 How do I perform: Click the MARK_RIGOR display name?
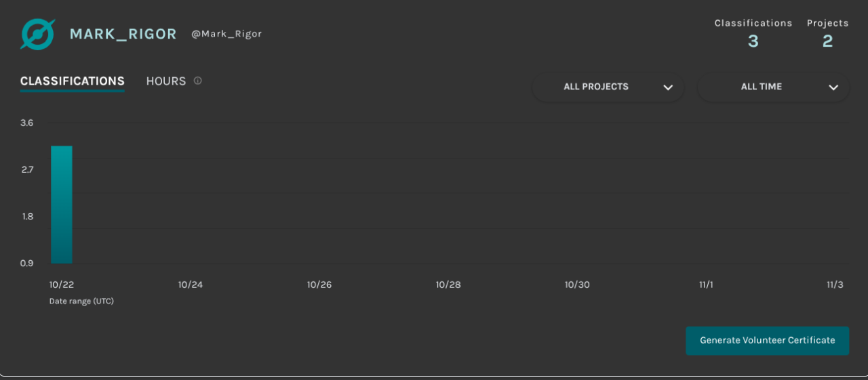[123, 34]
